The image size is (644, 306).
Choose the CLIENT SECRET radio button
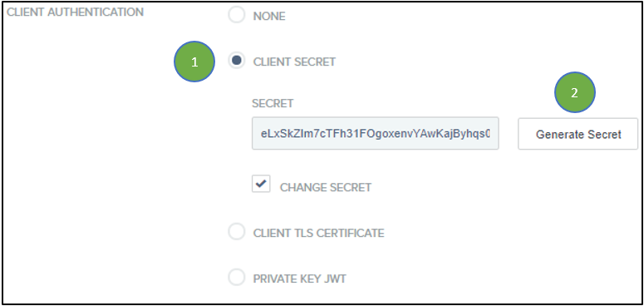click(x=237, y=61)
